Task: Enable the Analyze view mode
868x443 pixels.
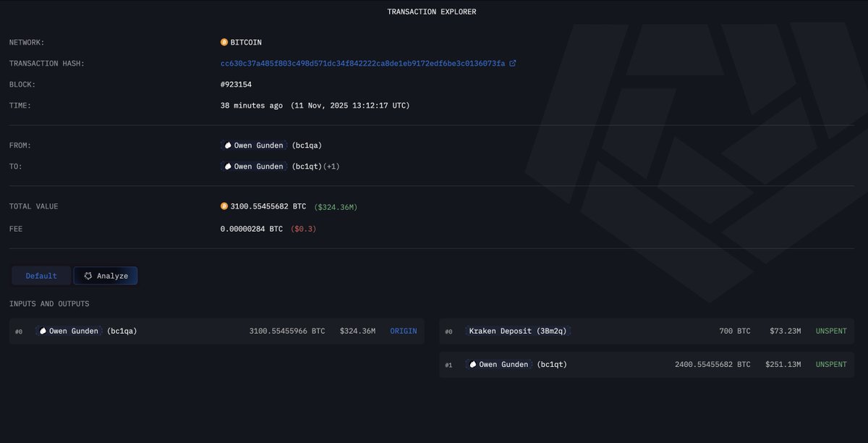Action: tap(106, 275)
